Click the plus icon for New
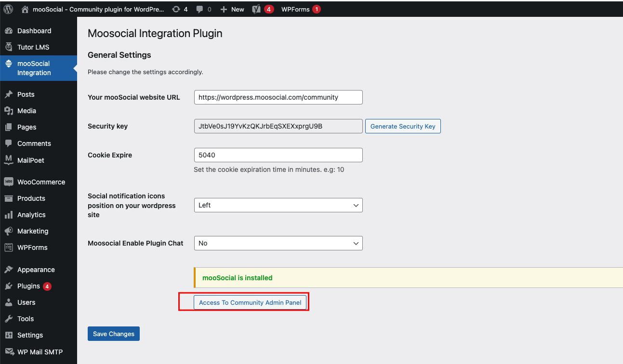 point(224,9)
